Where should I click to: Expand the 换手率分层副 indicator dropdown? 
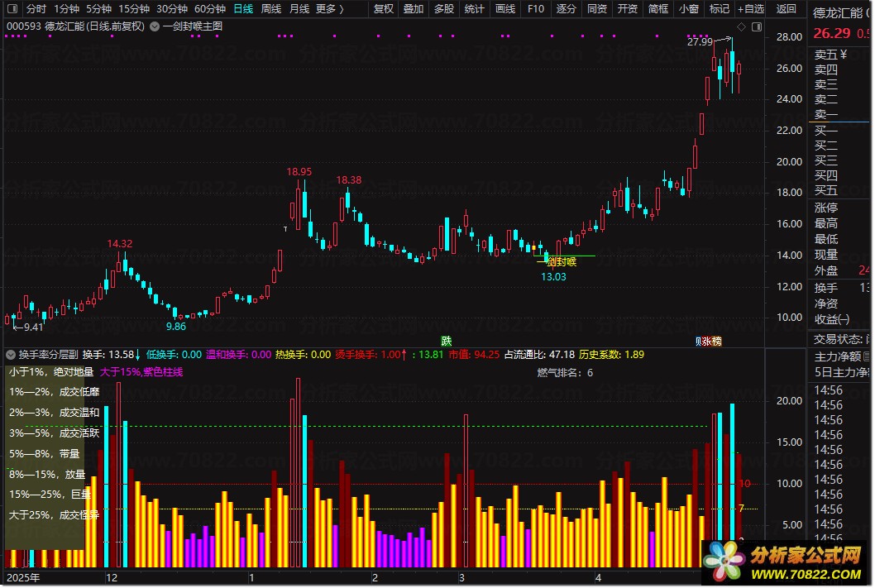(11, 354)
